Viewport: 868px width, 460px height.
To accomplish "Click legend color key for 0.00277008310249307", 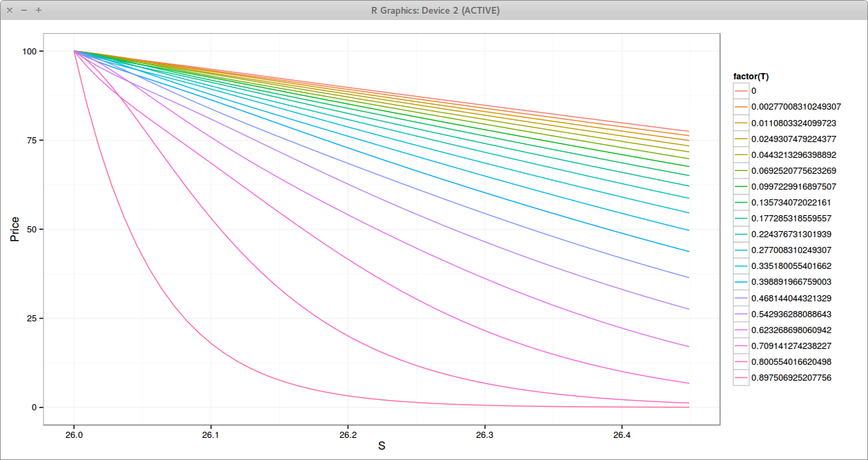I will tap(741, 107).
